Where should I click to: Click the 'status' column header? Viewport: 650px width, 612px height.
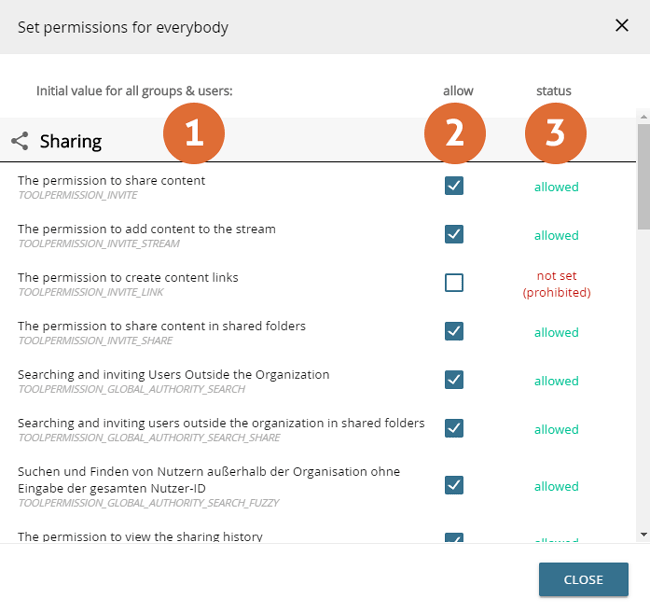[554, 91]
